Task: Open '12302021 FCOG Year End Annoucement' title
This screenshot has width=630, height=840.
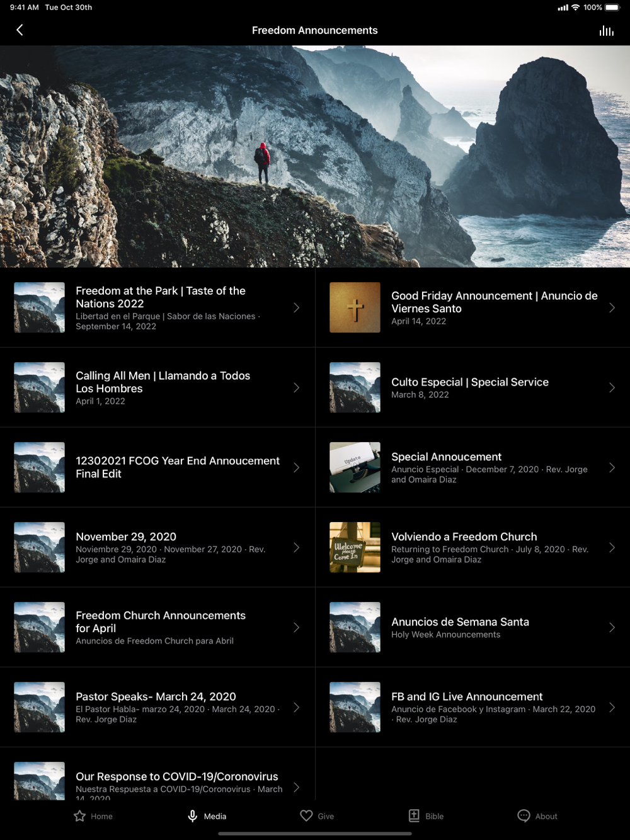Action: click(178, 467)
